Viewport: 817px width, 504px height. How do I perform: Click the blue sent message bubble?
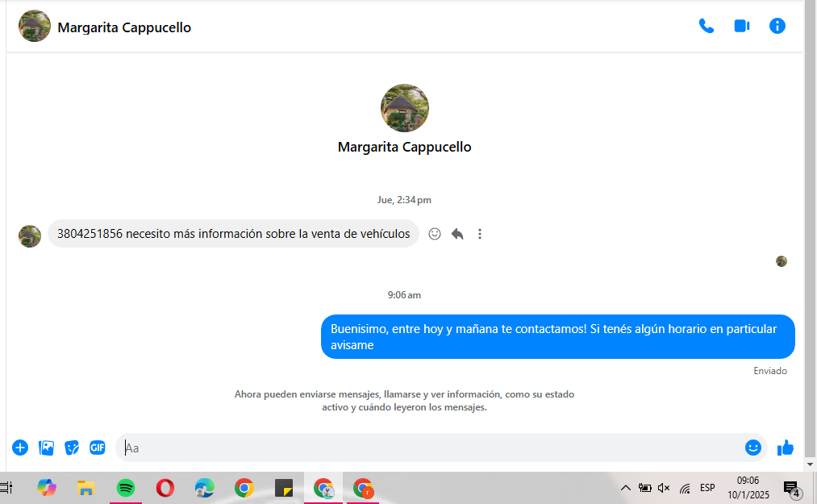[x=557, y=337]
